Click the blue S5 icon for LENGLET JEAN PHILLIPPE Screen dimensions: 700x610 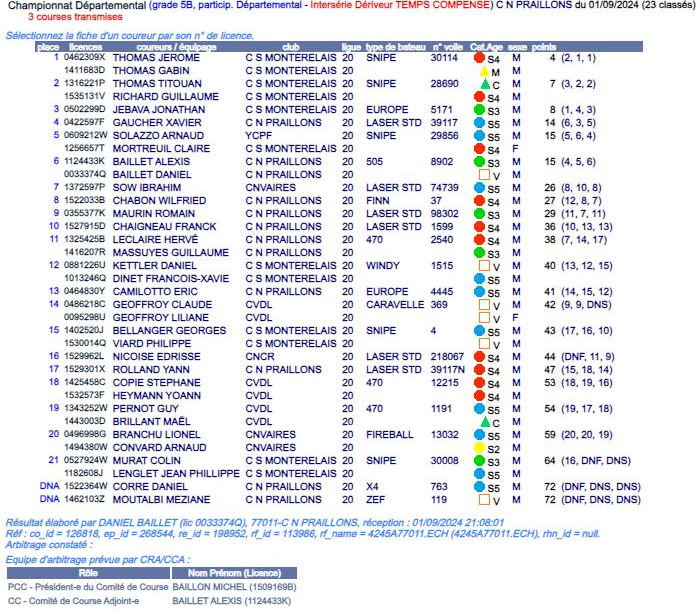(x=479, y=473)
